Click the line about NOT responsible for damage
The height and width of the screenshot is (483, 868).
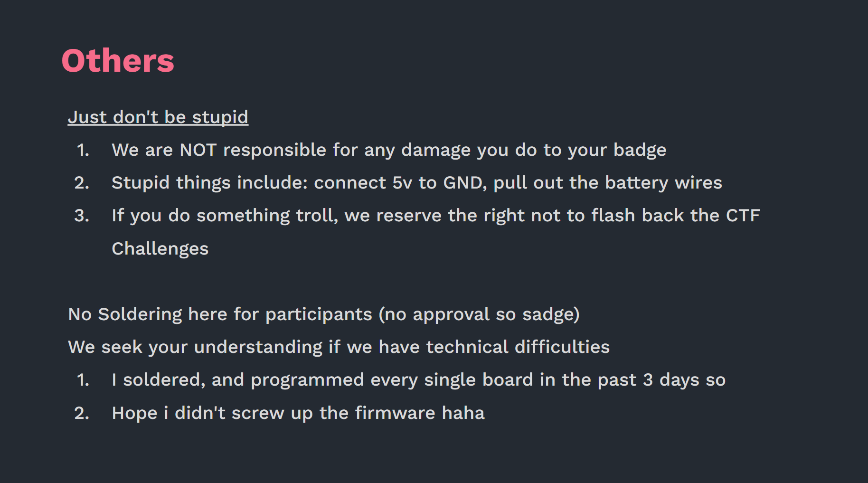pyautogui.click(x=388, y=150)
